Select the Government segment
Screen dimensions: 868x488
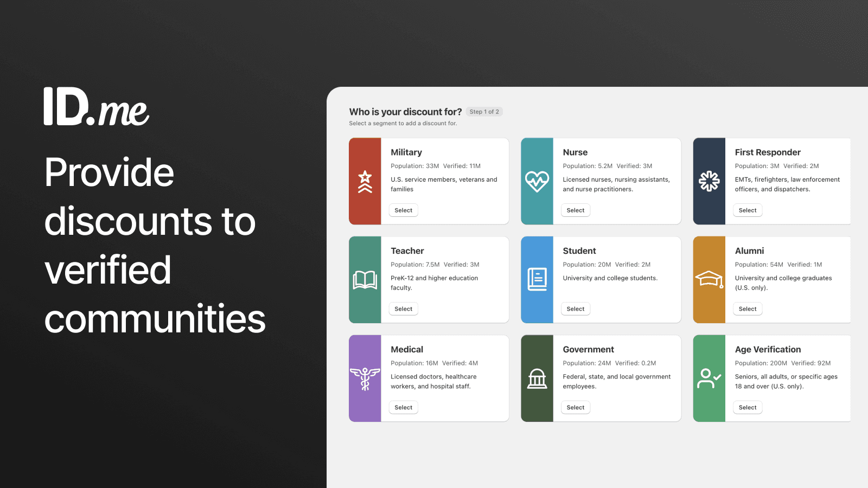(575, 407)
